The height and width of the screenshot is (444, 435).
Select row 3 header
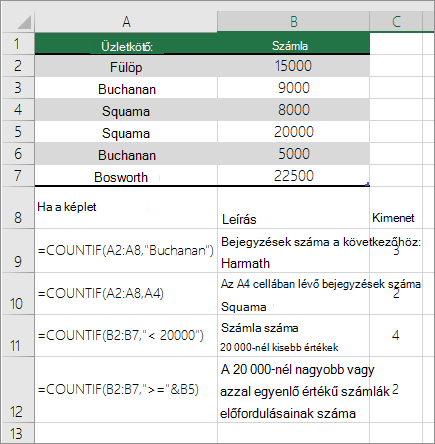(18, 88)
